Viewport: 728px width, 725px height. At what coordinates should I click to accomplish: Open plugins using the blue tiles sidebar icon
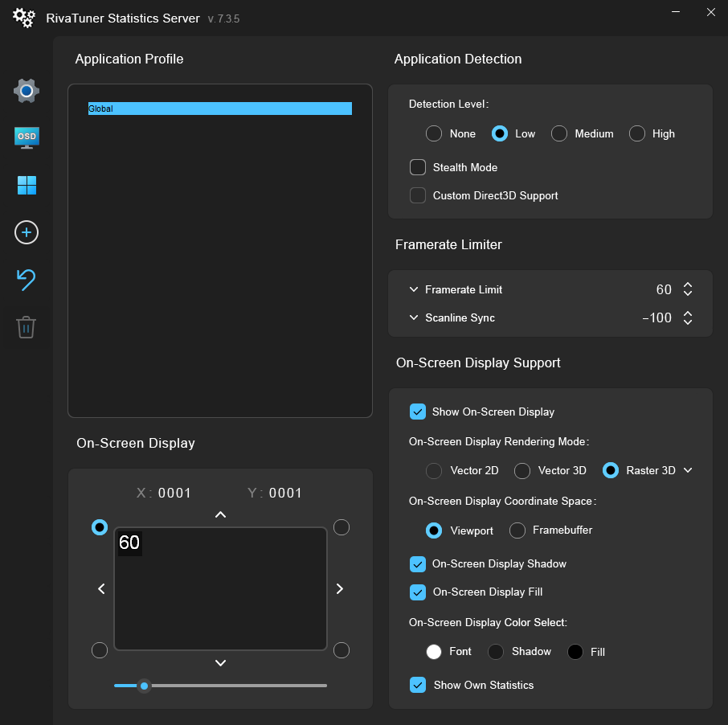tap(26, 185)
